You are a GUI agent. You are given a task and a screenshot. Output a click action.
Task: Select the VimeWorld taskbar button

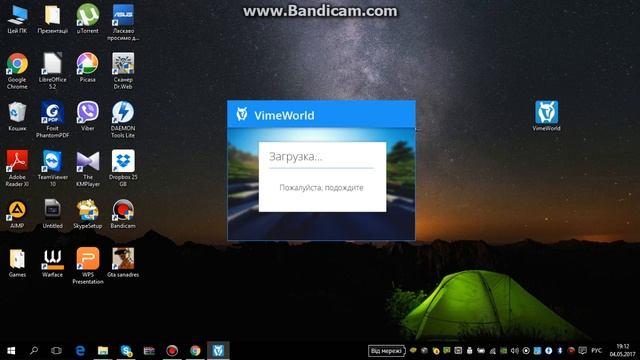[218, 351]
